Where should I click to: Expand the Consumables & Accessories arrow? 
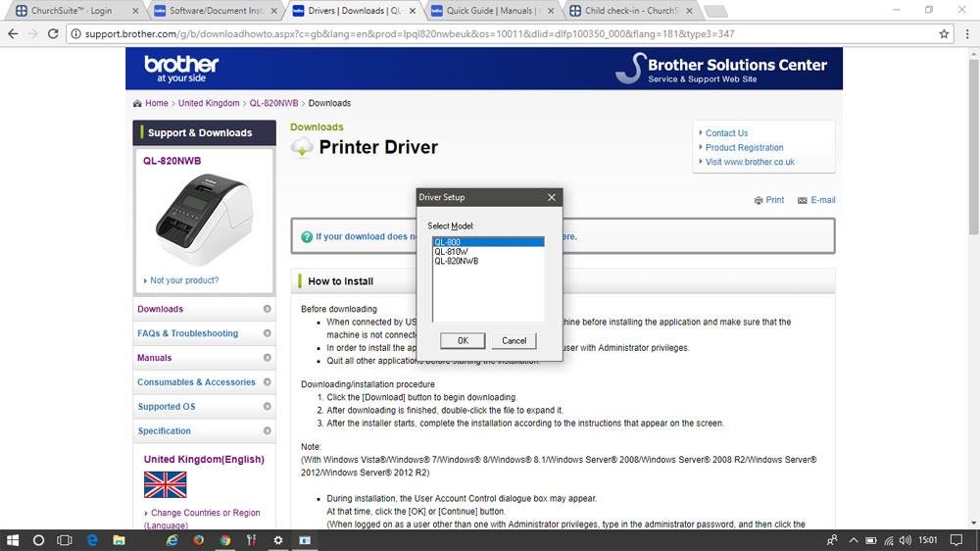point(267,382)
